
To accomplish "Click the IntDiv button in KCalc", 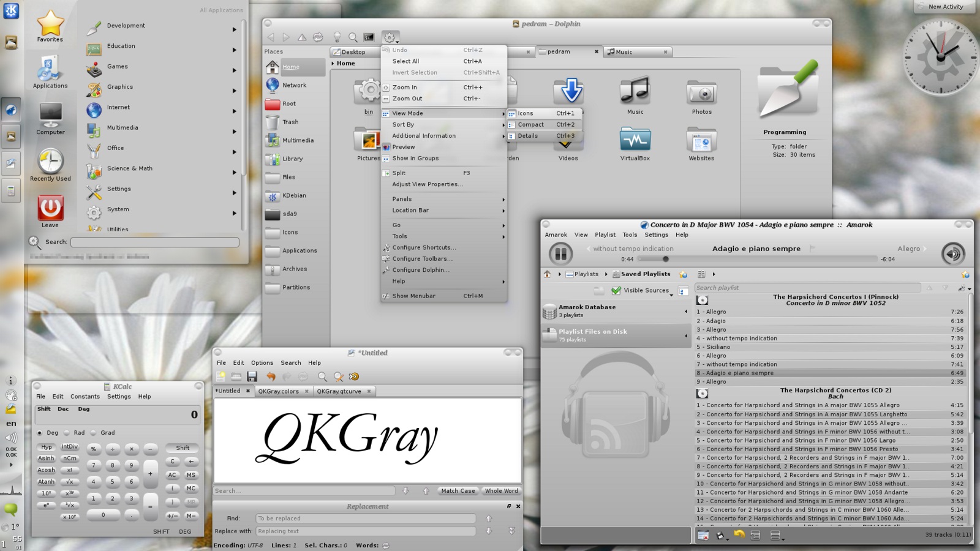I will 70,447.
